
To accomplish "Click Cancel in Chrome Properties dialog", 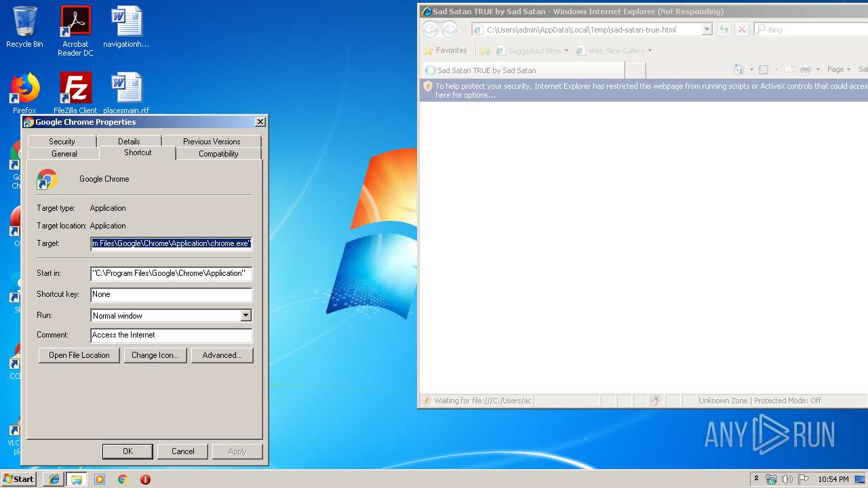I will pyautogui.click(x=183, y=451).
